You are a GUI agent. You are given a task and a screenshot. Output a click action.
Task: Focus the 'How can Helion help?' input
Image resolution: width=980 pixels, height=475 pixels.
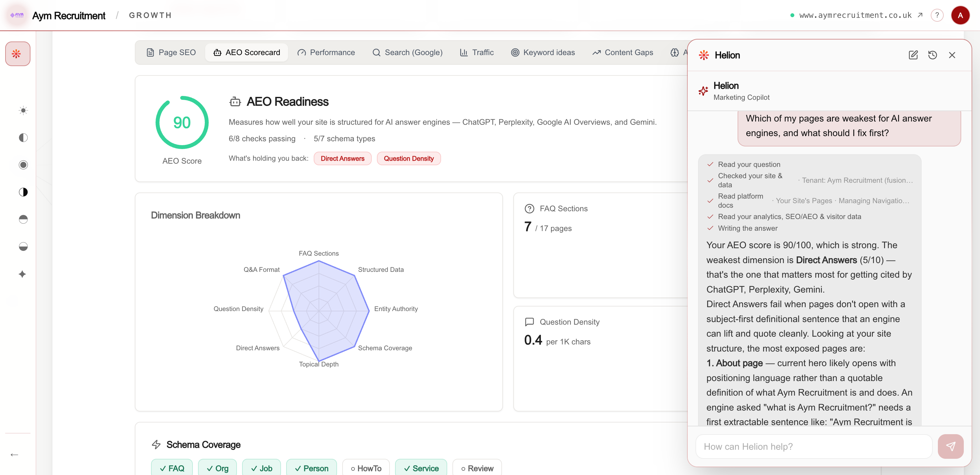click(814, 446)
